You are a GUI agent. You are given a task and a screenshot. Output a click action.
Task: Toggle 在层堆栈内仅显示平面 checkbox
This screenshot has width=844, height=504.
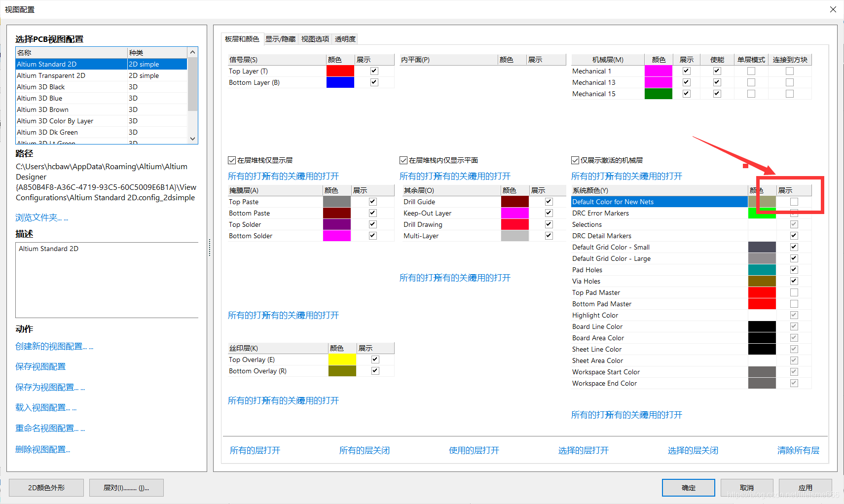tap(404, 160)
